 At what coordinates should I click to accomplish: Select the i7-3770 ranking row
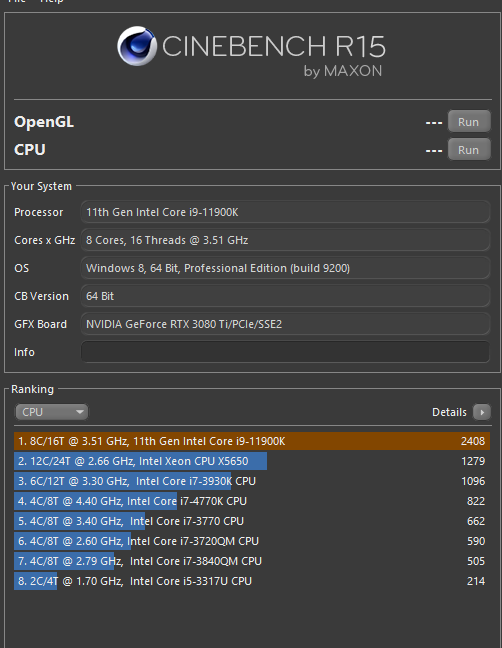252,521
